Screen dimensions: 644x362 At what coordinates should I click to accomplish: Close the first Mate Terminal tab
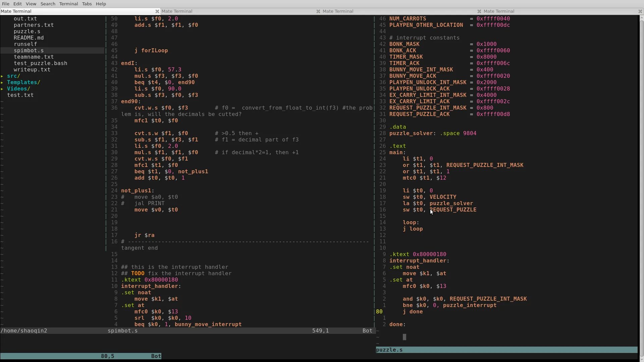157,11
